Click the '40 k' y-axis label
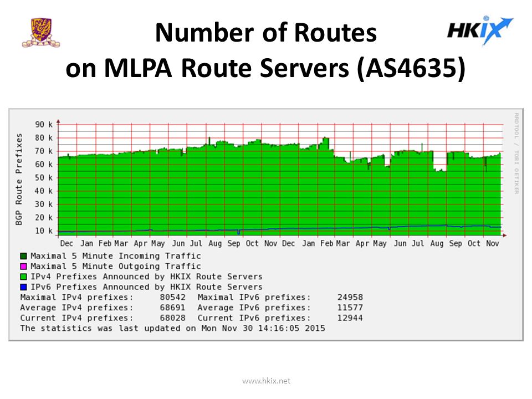Screen dimensions: 532x399 point(44,191)
